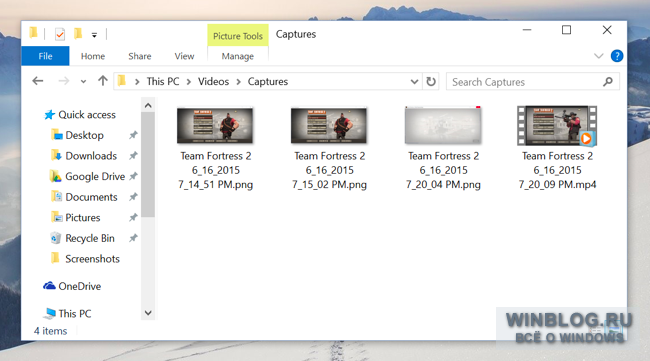This screenshot has height=361, width=650.
Task: Open the Manage tab
Action: pyautogui.click(x=238, y=56)
